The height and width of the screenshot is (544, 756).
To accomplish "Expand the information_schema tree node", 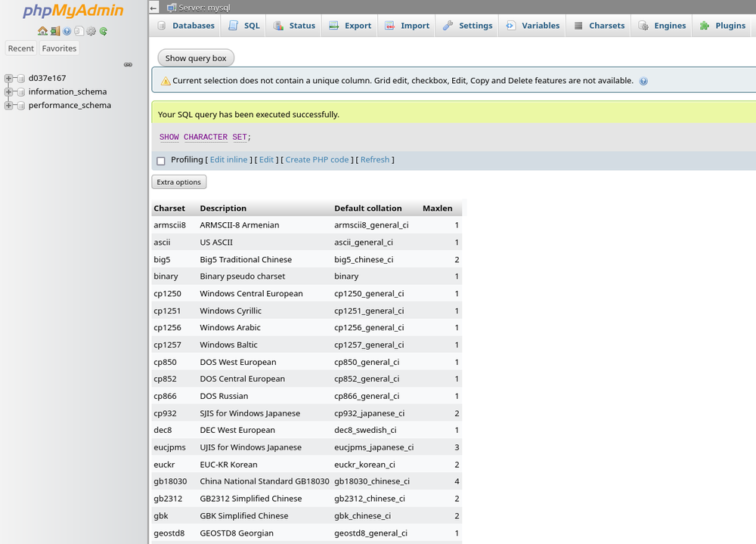I will click(x=8, y=91).
